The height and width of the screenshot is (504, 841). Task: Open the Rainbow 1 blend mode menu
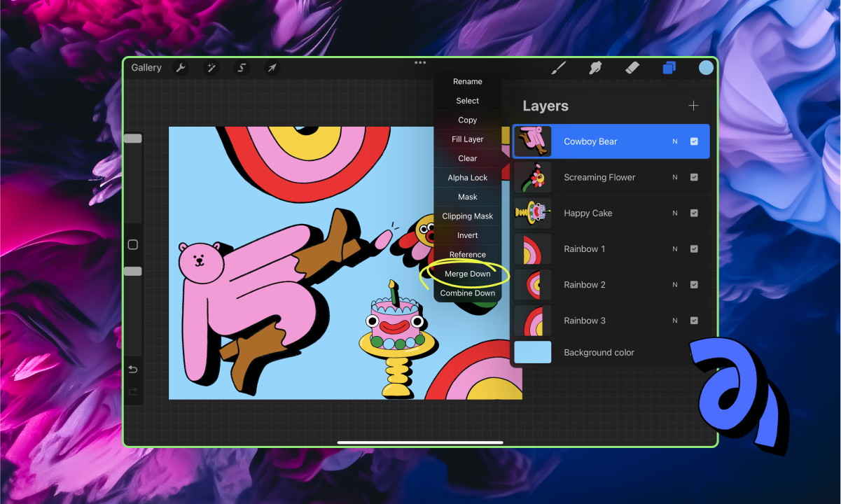coord(674,248)
